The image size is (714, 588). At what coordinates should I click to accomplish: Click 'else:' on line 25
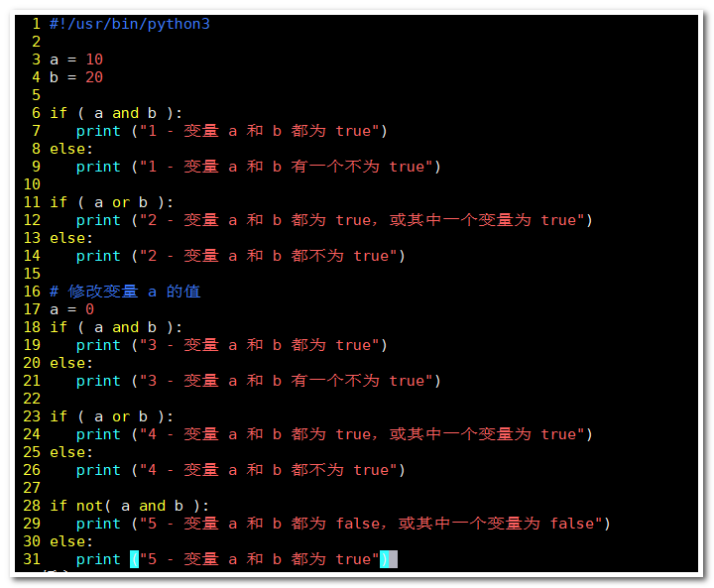71,452
